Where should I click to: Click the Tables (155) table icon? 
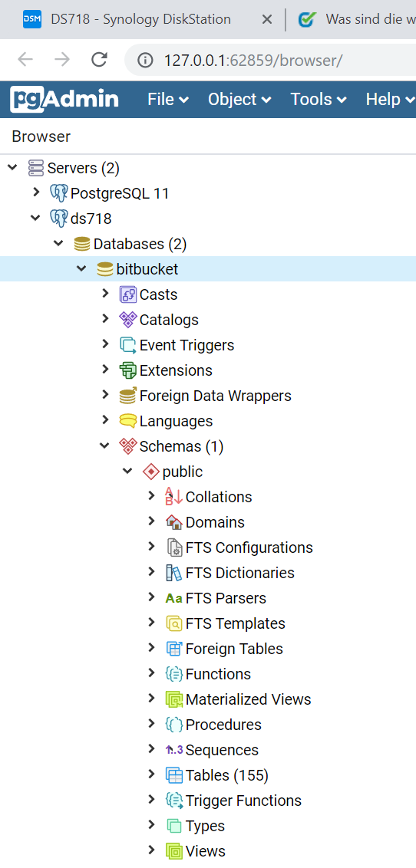pos(174,775)
